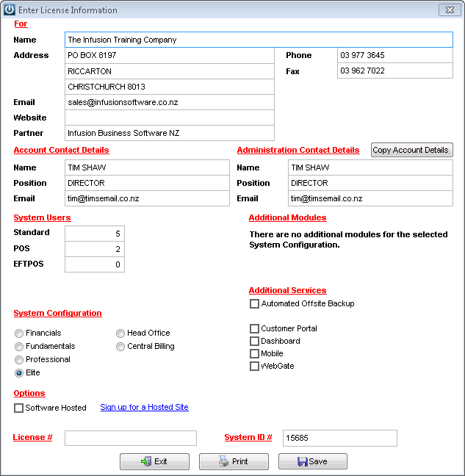Screen dimensions: 465x476
Task: Click the Fax number field
Action: pos(395,71)
